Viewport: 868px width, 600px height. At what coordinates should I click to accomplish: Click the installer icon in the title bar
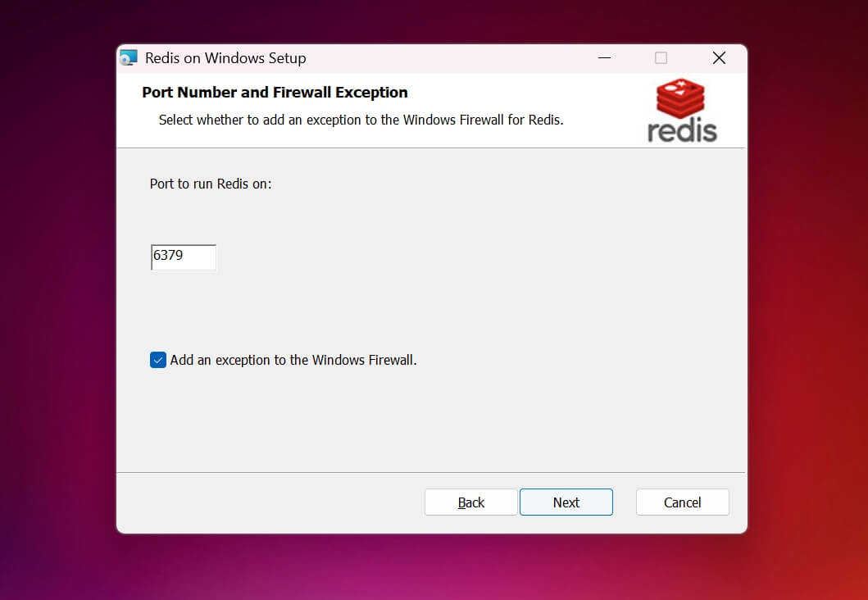[x=129, y=58]
